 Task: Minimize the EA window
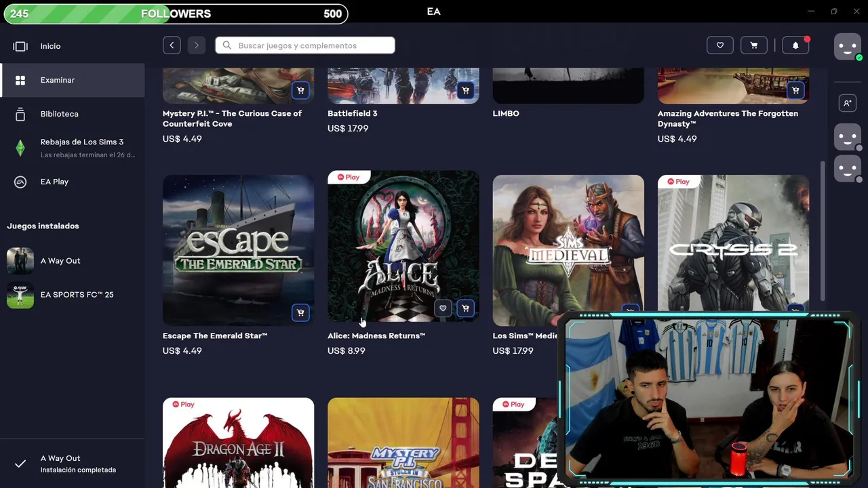[811, 12]
